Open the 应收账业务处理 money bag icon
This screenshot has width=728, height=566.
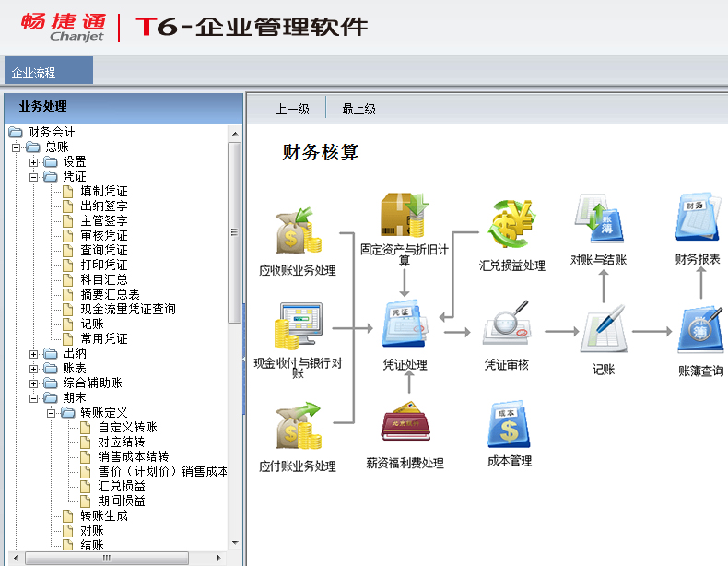(298, 234)
